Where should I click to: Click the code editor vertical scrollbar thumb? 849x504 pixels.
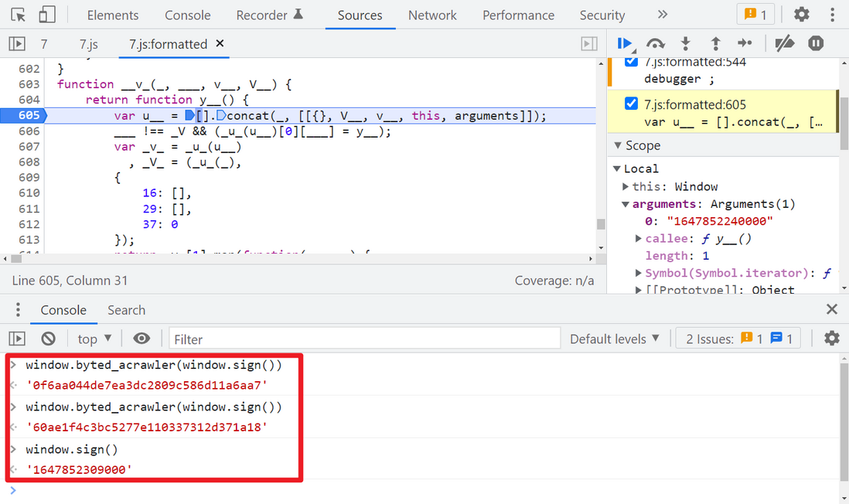pyautogui.click(x=601, y=223)
